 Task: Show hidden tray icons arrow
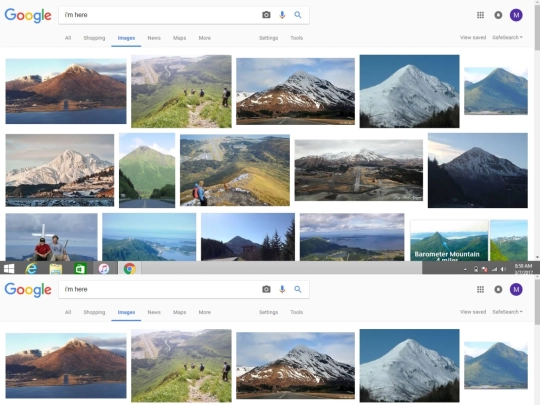pos(465,269)
